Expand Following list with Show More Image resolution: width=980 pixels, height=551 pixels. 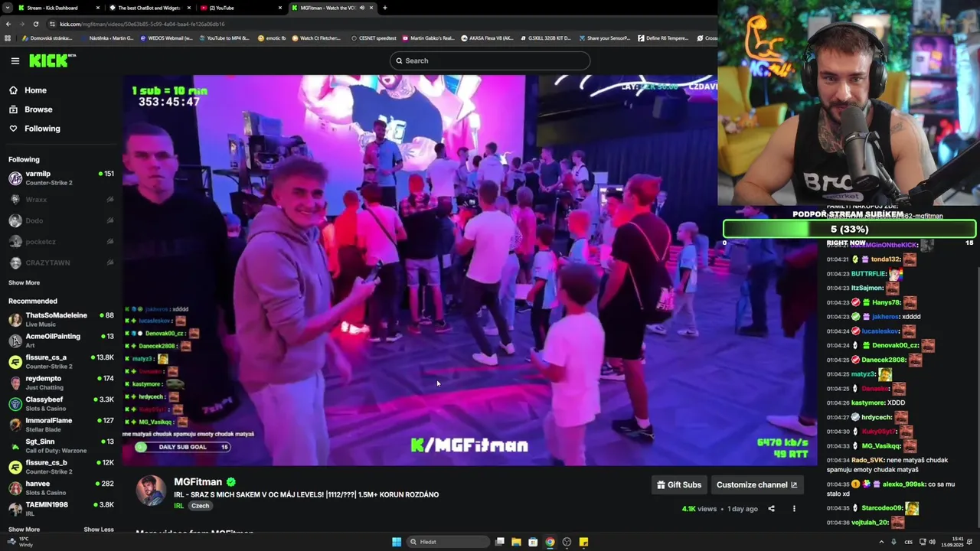tap(24, 282)
